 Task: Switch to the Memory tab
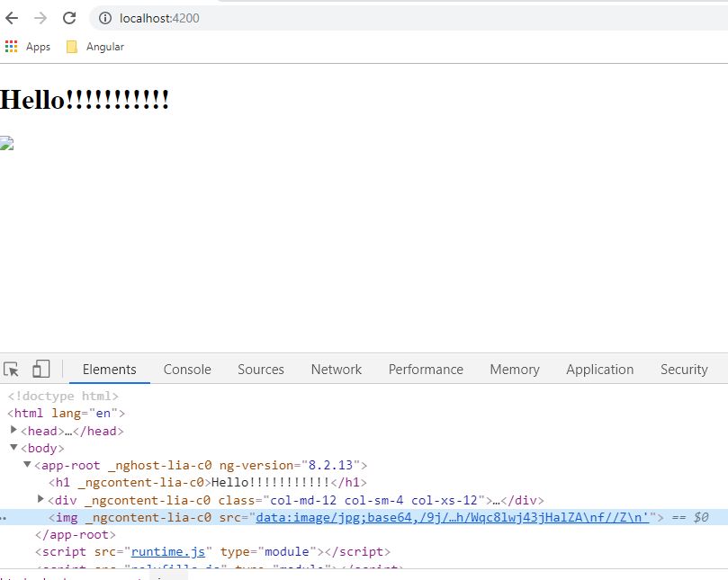click(x=515, y=370)
